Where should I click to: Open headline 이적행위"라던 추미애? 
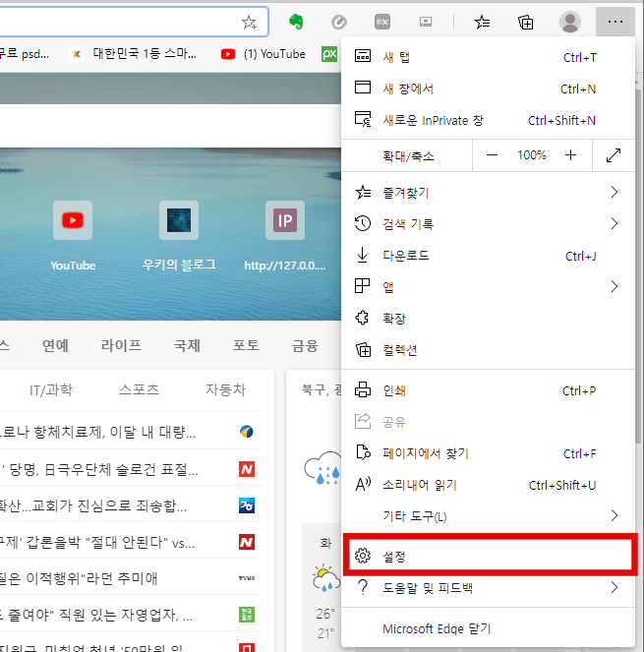[x=79, y=578]
